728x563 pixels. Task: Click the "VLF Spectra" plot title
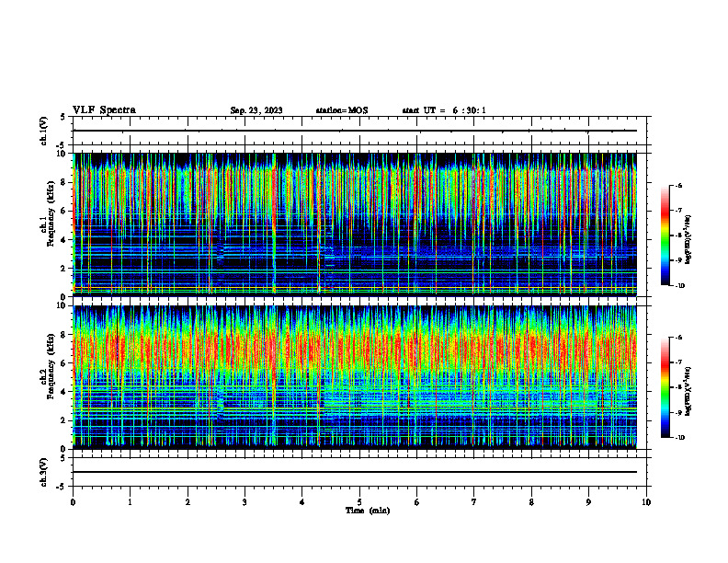(x=104, y=110)
